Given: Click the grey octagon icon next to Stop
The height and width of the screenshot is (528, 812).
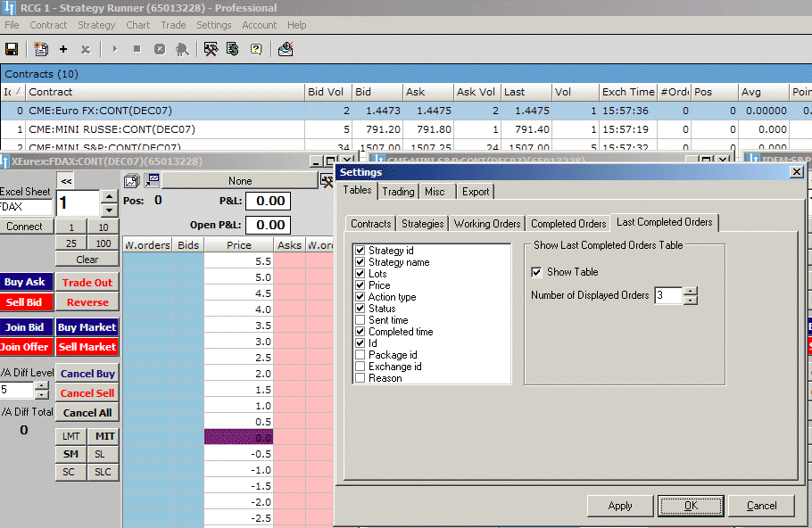Looking at the screenshot, I should [160, 49].
